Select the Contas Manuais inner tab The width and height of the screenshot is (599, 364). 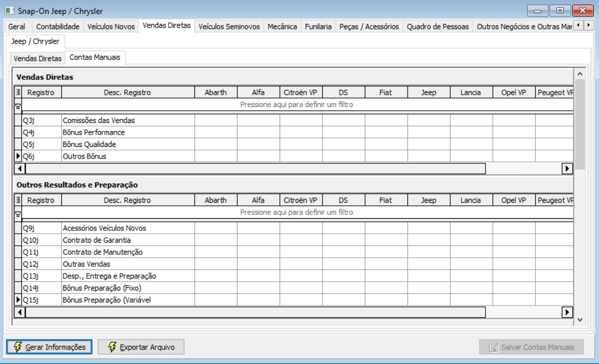click(95, 57)
